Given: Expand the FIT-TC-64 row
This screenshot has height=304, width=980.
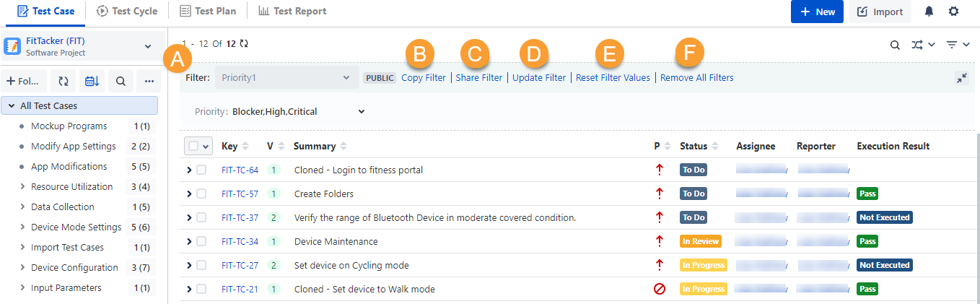Looking at the screenshot, I should (x=189, y=170).
